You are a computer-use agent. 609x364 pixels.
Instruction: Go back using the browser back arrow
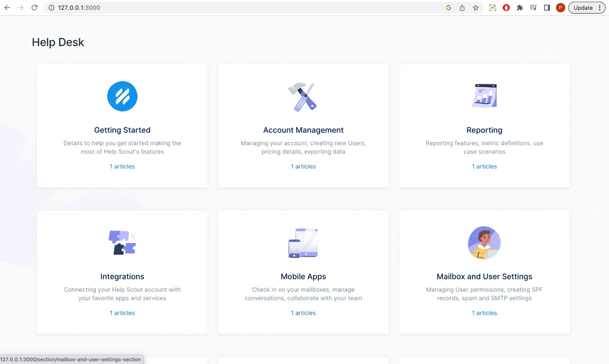click(x=7, y=8)
